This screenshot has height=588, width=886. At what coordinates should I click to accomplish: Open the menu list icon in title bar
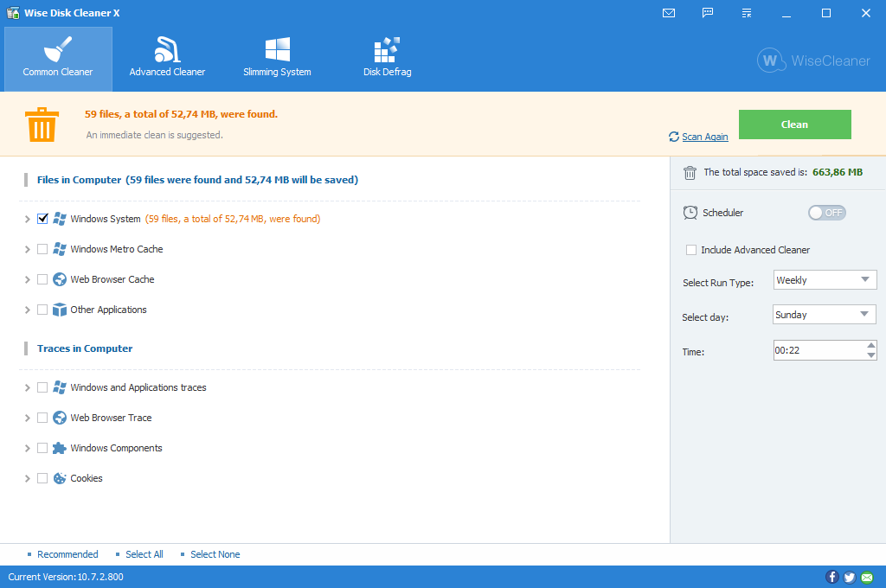coord(747,13)
